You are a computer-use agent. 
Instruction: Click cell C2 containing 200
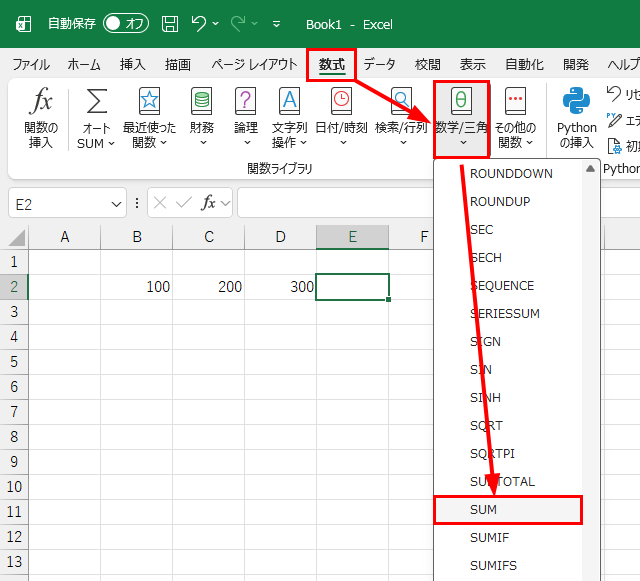209,287
